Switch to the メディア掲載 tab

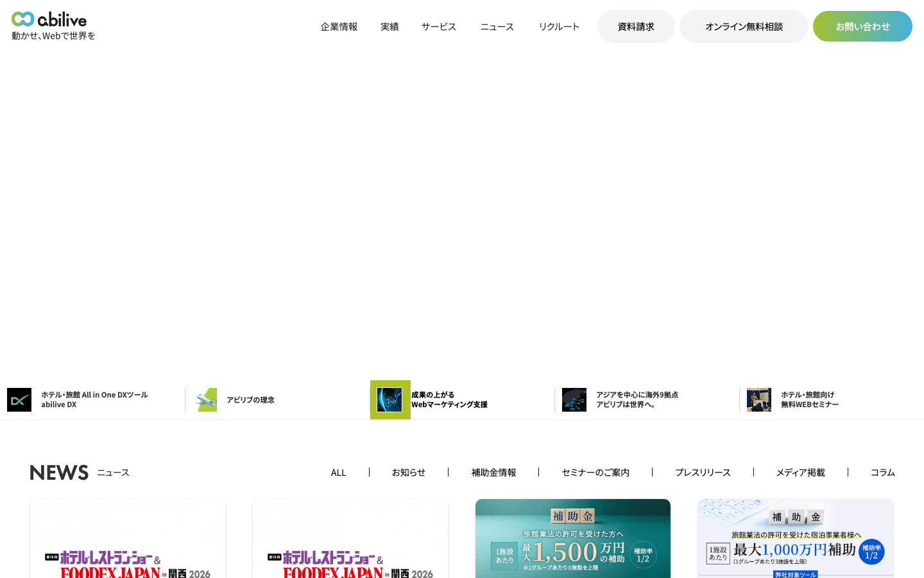(x=800, y=472)
